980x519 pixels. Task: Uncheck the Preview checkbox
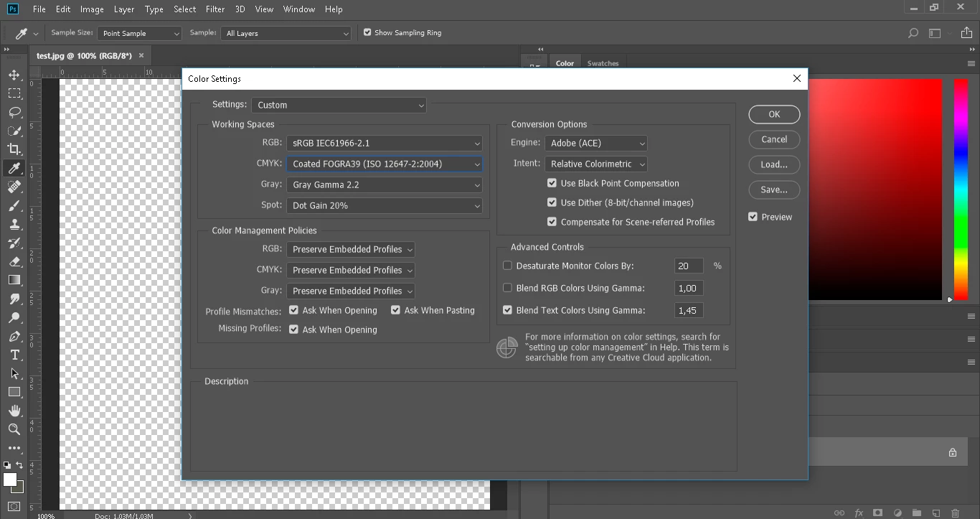click(753, 217)
